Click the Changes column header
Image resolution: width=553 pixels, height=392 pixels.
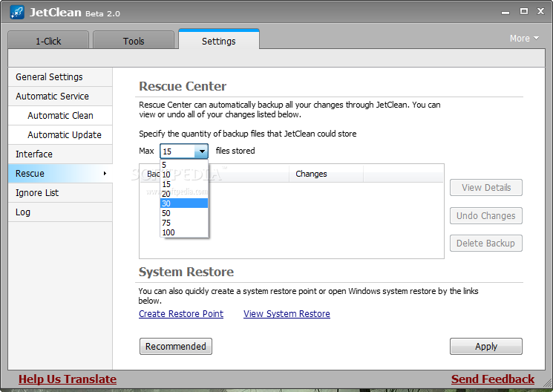pyautogui.click(x=326, y=174)
